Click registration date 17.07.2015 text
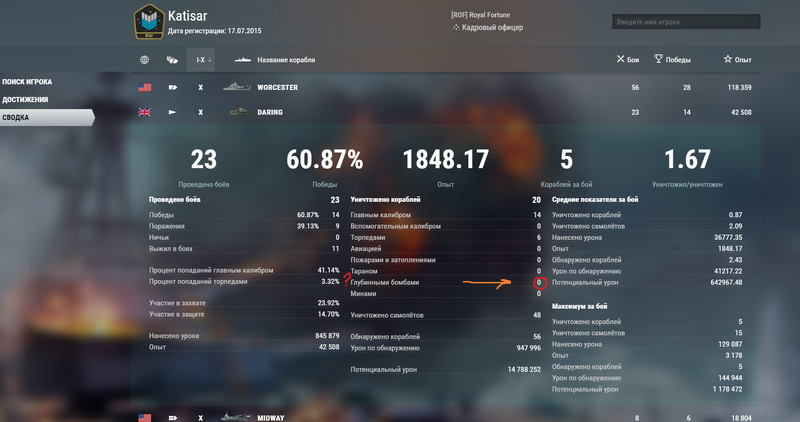This screenshot has width=800, height=422. [x=215, y=31]
